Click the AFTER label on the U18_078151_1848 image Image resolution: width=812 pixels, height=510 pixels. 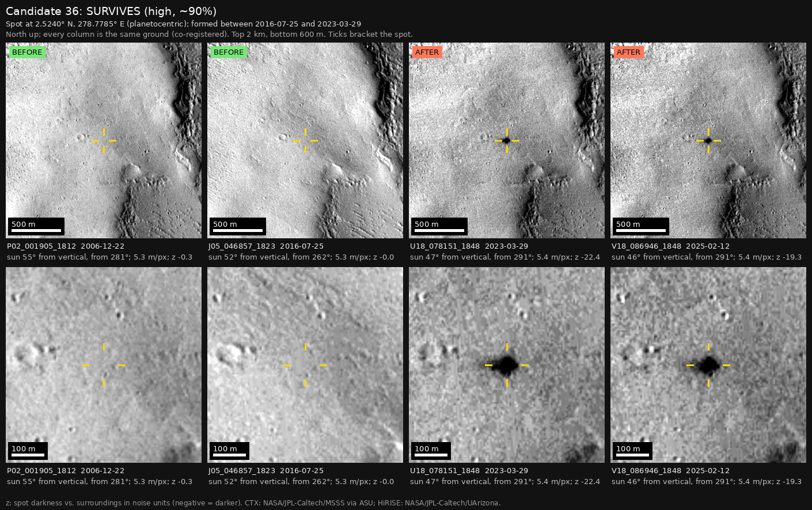pyautogui.click(x=427, y=52)
